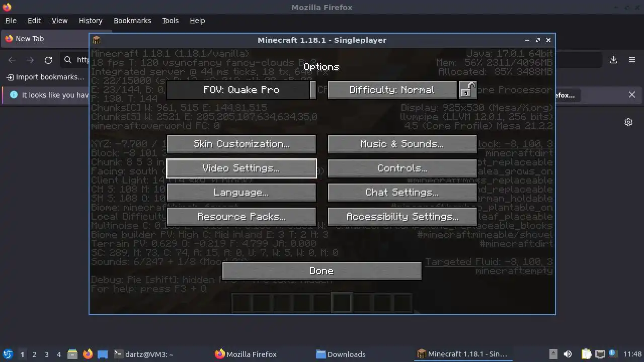Open the Language menu
This screenshot has width=644, height=362.
pos(241,193)
